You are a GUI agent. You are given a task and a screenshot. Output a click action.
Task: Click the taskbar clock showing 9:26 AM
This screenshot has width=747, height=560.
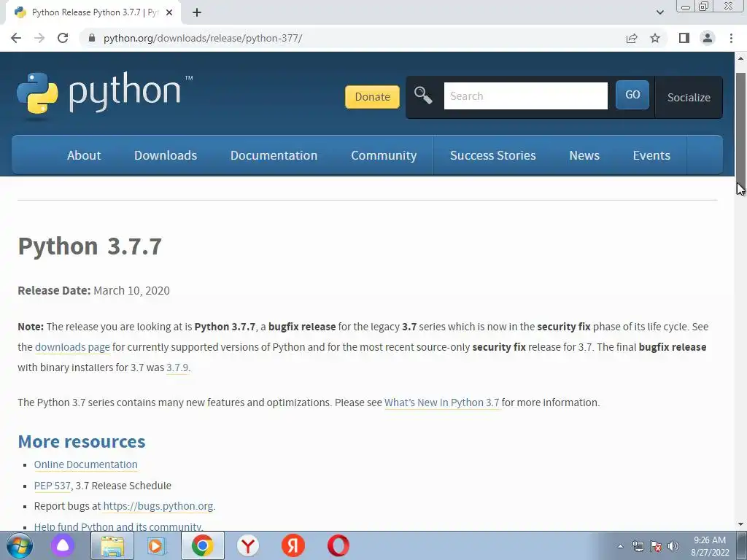pyautogui.click(x=710, y=546)
